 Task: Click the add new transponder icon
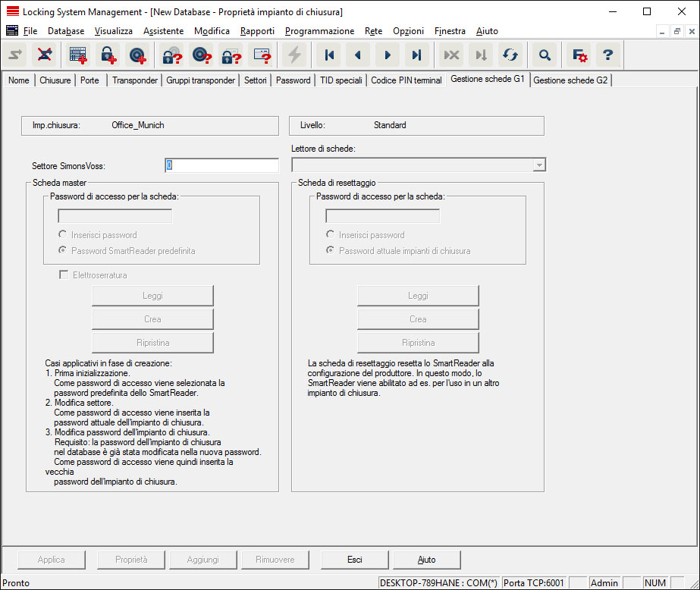[x=137, y=55]
